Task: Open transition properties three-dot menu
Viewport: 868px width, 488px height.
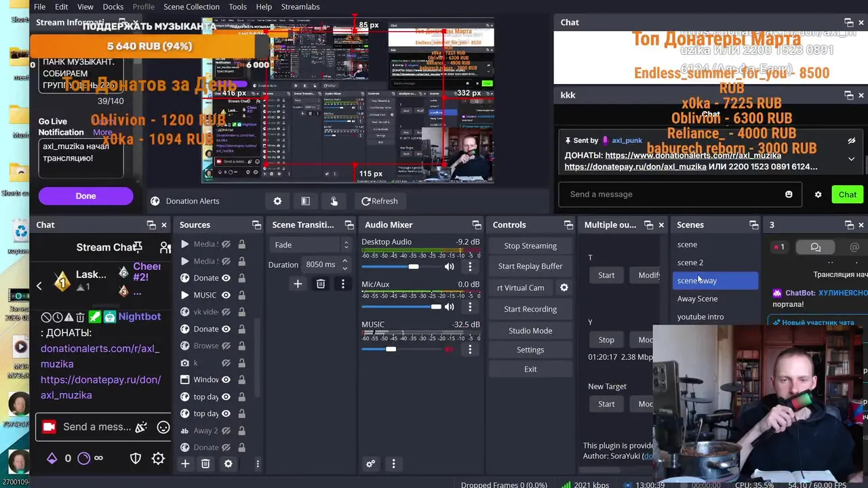Action: [343, 284]
